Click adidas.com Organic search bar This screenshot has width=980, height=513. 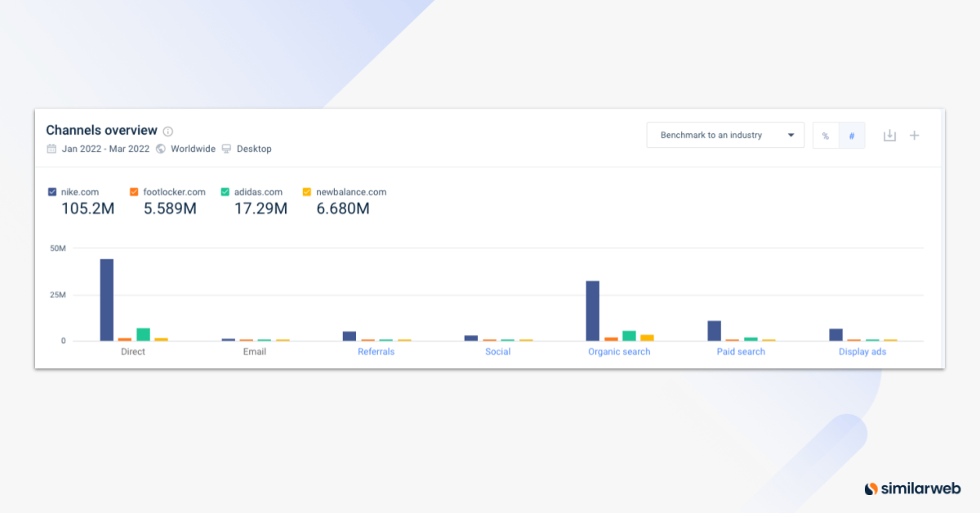[x=629, y=336]
